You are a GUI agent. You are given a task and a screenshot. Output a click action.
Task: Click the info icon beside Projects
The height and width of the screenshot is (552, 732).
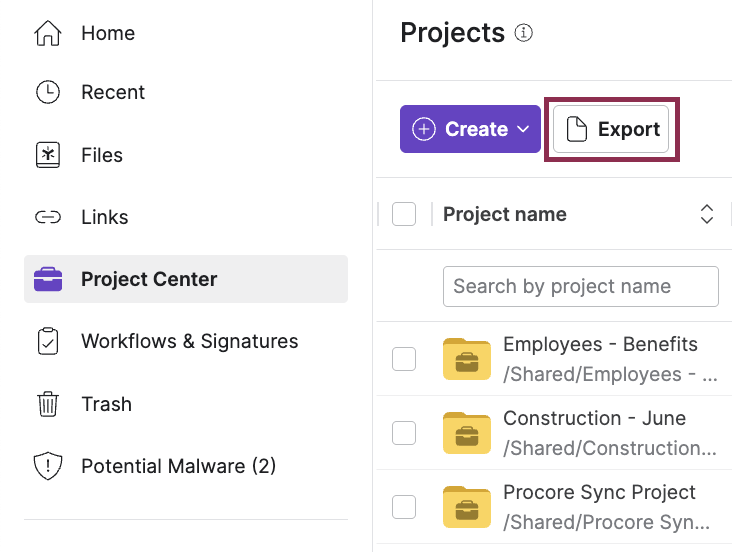coord(523,33)
